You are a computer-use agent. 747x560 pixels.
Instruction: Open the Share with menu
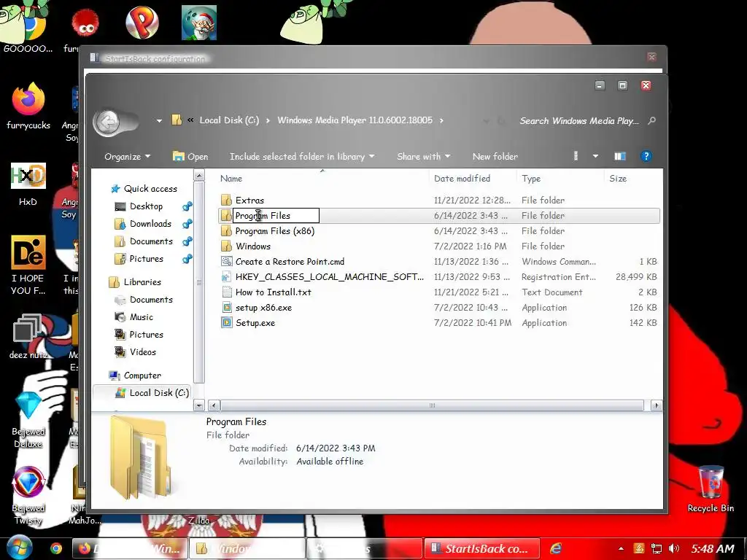(x=424, y=157)
